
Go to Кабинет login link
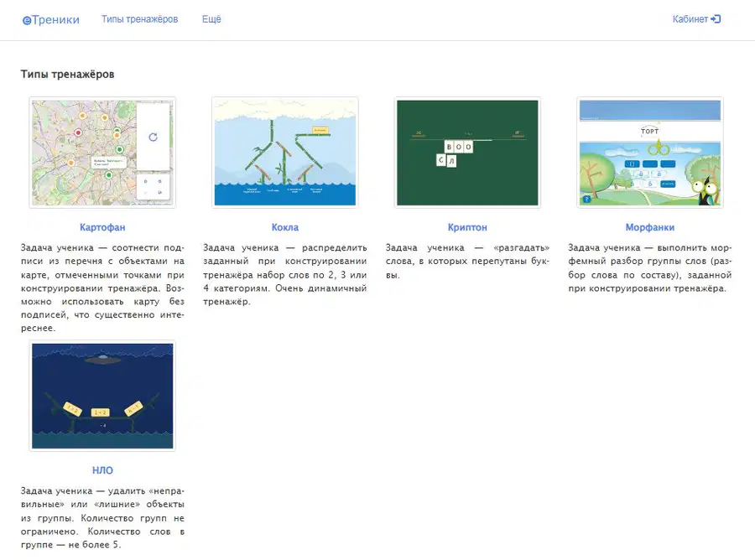pyautogui.click(x=696, y=19)
